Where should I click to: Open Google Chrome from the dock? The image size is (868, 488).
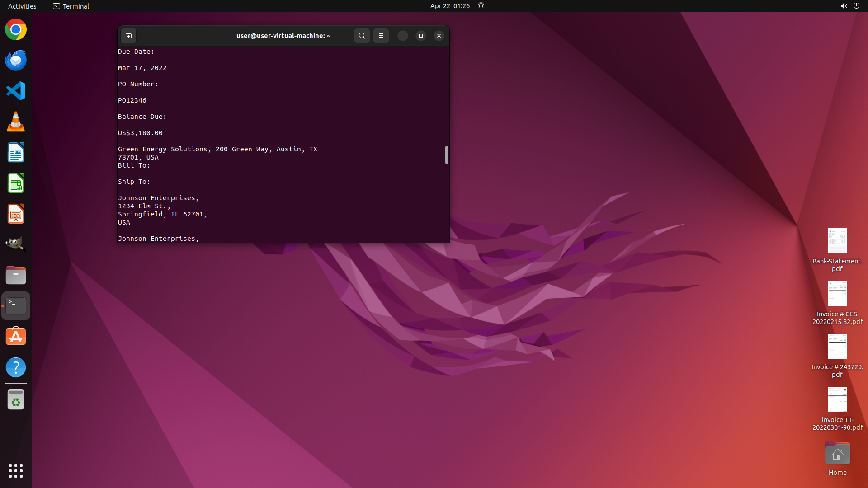point(16,30)
